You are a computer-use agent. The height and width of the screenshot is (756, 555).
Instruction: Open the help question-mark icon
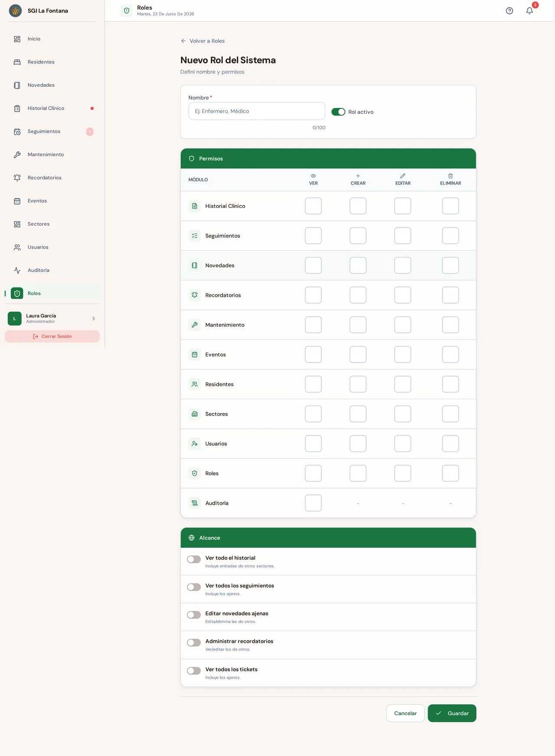[509, 11]
